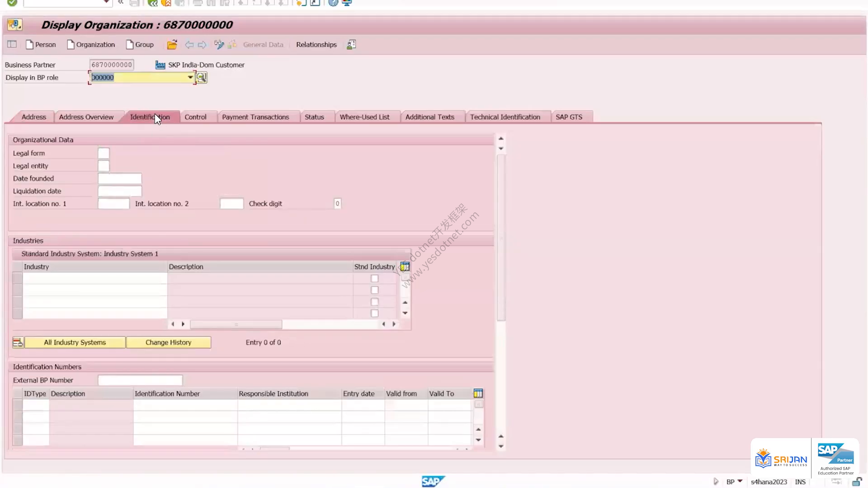Click the Int. location no. 2 field
The height and width of the screenshot is (488, 868).
pos(232,204)
